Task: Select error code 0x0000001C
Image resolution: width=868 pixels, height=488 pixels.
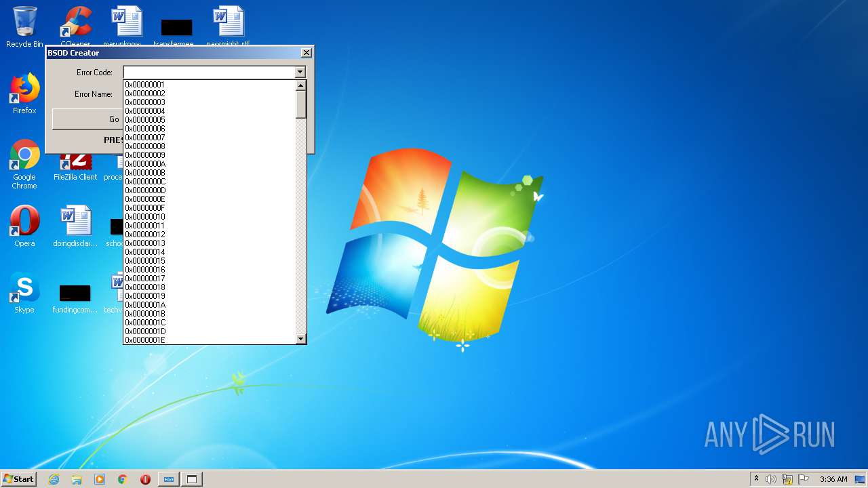Action: click(x=210, y=323)
